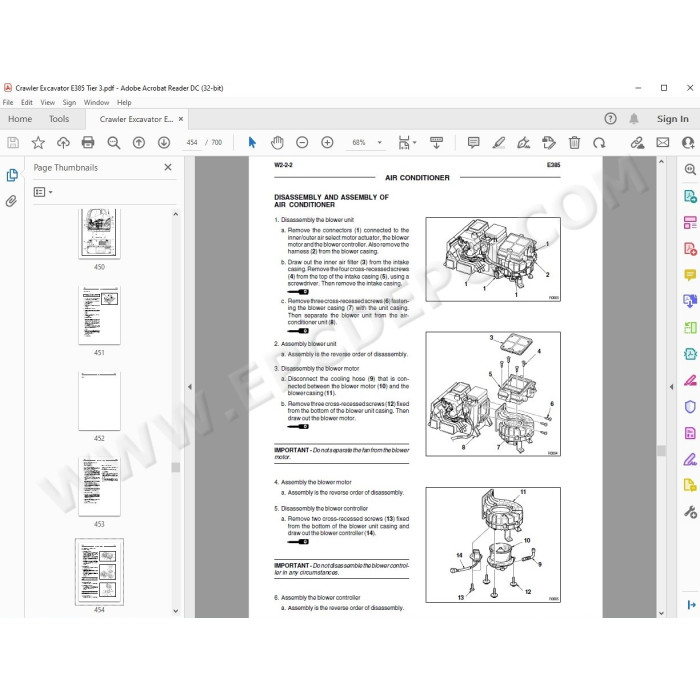Click thumbnails panel scrollbar handle
The image size is (700, 700).
coord(176,467)
